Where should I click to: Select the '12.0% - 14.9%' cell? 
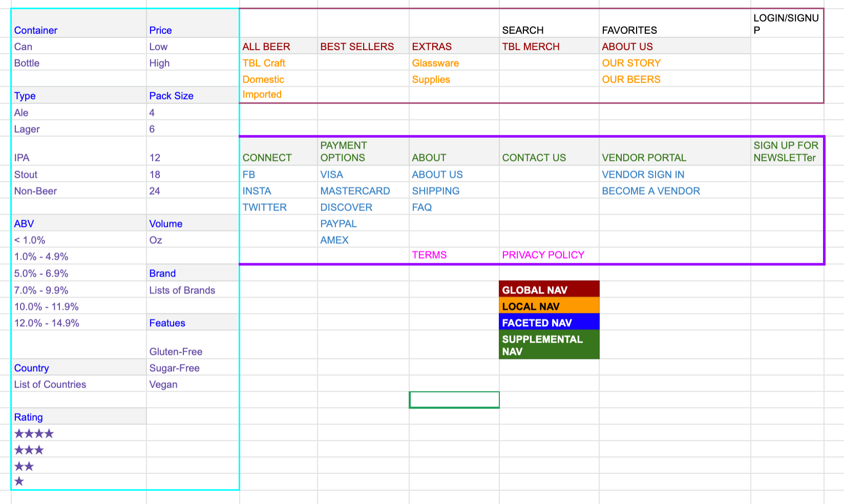click(x=79, y=323)
